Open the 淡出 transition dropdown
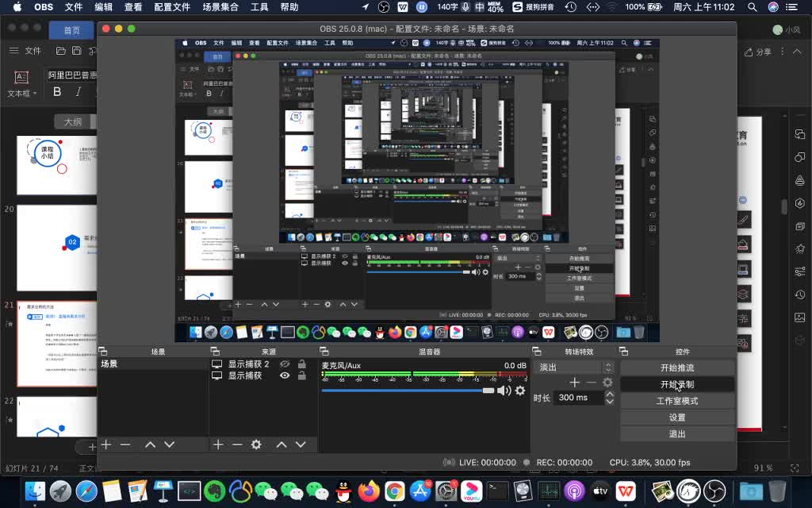 click(576, 367)
